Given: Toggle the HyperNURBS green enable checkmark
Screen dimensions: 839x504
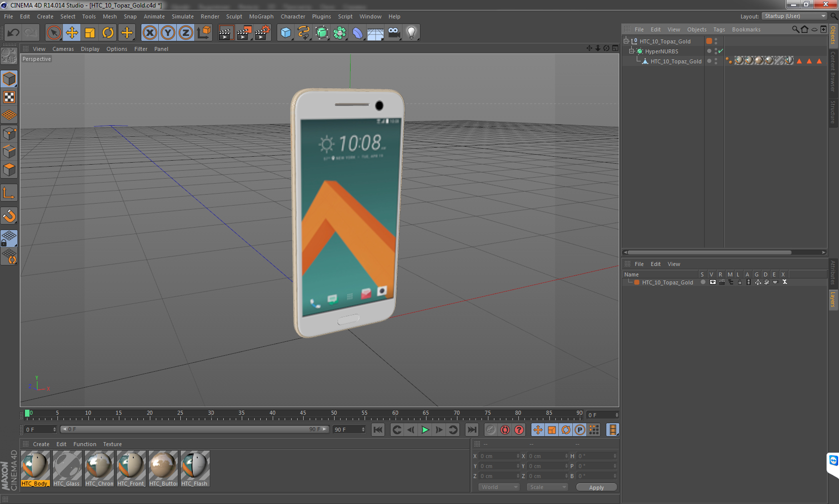Looking at the screenshot, I should [721, 51].
